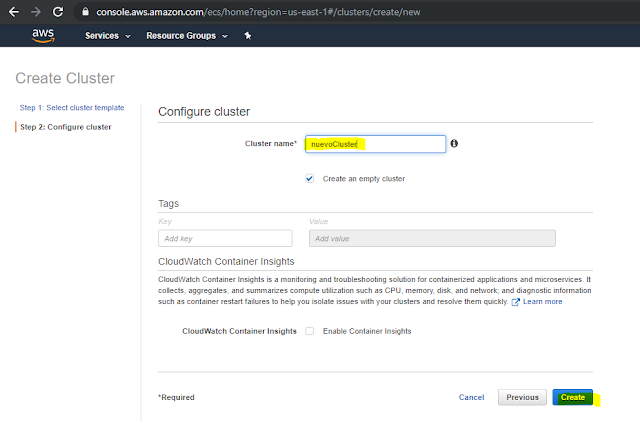Expand the Services dropdown menu
Viewport: 640px width, 431px height.
[108, 36]
